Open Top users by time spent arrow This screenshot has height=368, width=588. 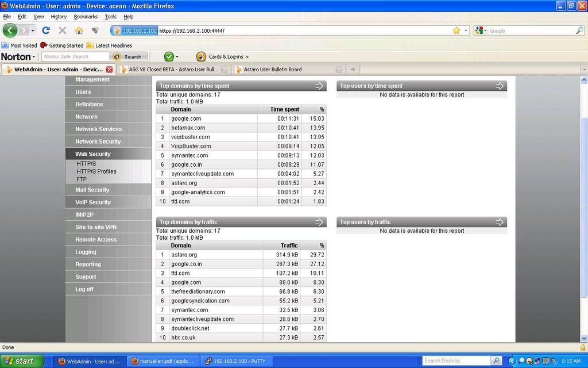coord(500,86)
